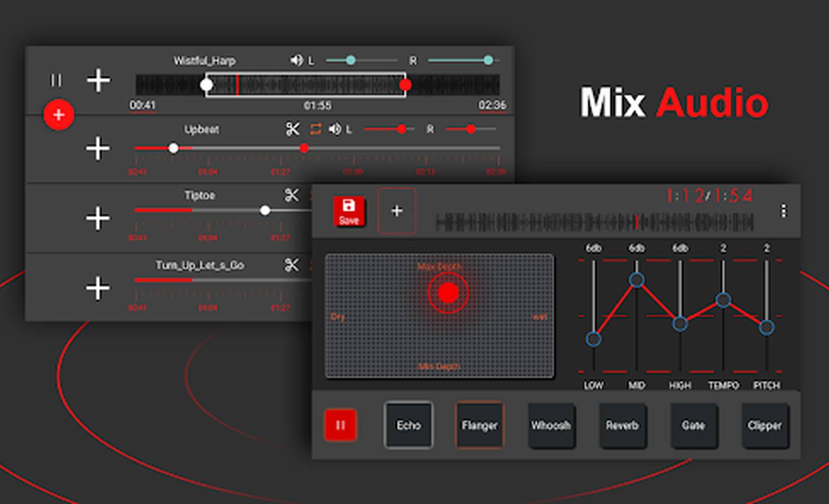Screen dimensions: 829x504
Task: Click the scissors icon on Upbeat track
Action: 293,129
